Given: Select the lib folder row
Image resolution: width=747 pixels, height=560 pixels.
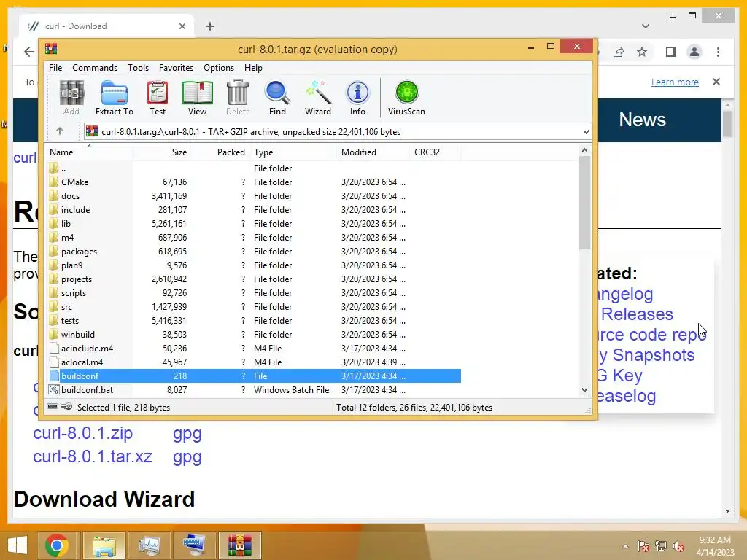Looking at the screenshot, I should pos(253,223).
